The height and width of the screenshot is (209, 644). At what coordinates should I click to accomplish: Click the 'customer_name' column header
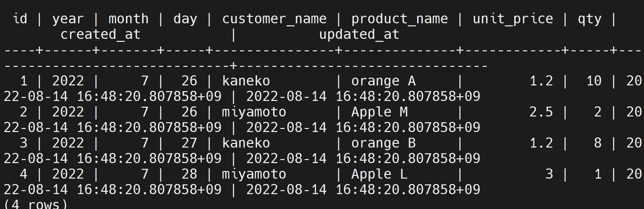pyautogui.click(x=274, y=19)
